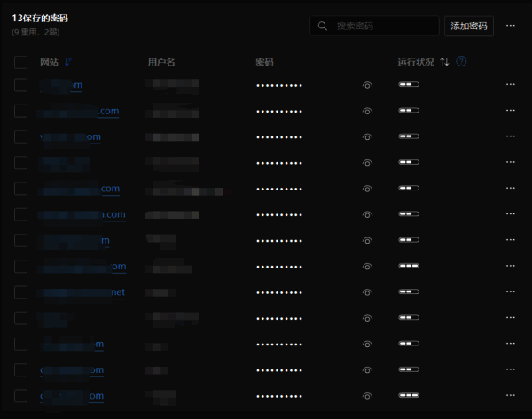Tick the select-all checkbox in header

pyautogui.click(x=21, y=62)
